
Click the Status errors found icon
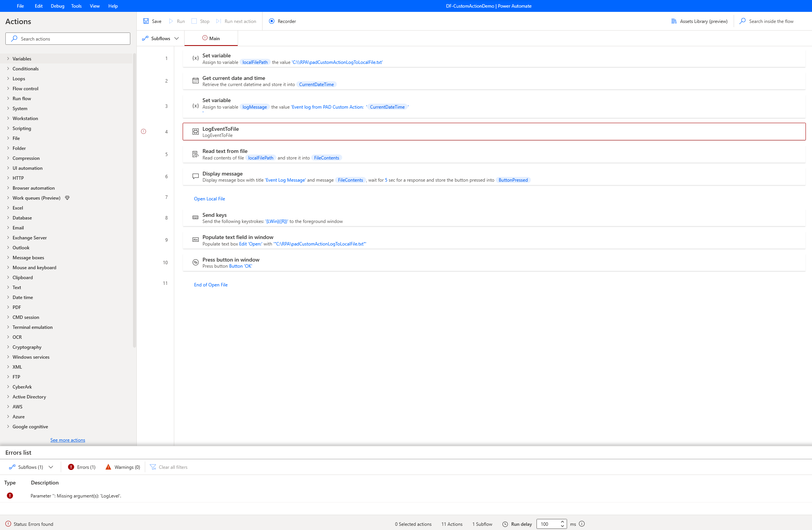pos(8,524)
